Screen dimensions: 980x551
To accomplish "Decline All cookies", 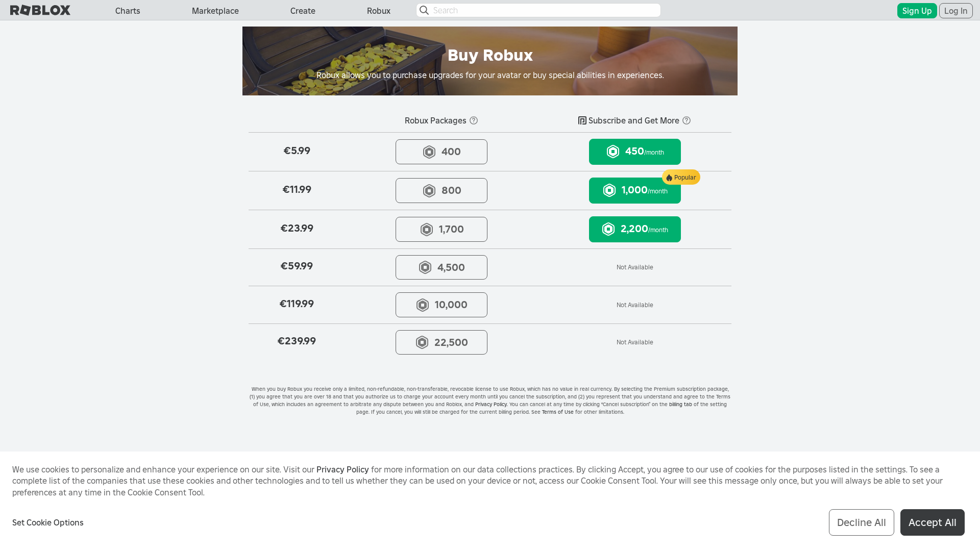I will [862, 522].
